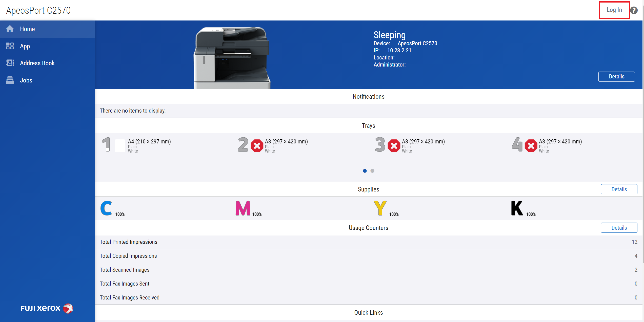This screenshot has height=322, width=644.
Task: Click Tray 3 red error icon
Action: point(394,146)
